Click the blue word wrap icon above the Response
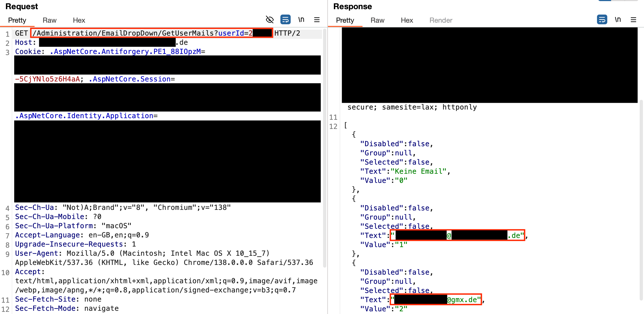This screenshot has width=644, height=314. point(602,19)
